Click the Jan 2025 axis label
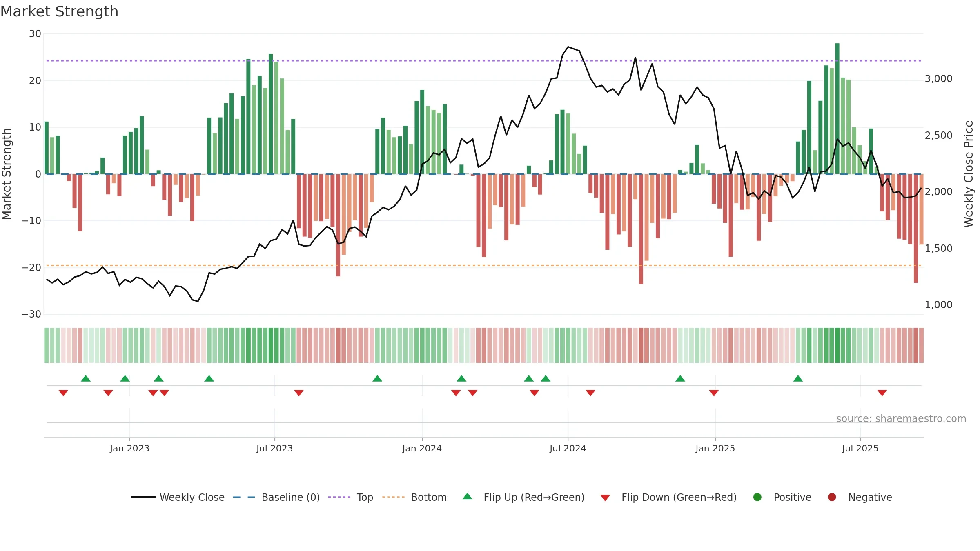 715,448
